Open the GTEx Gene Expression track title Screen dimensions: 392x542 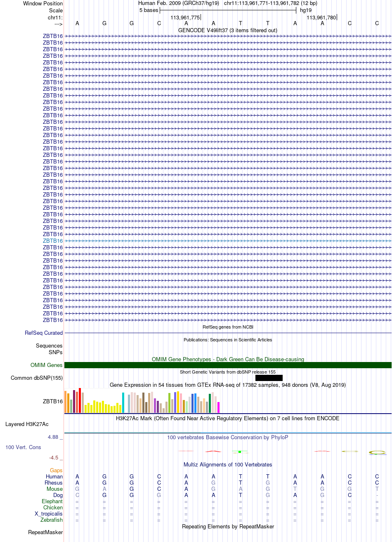228,385
